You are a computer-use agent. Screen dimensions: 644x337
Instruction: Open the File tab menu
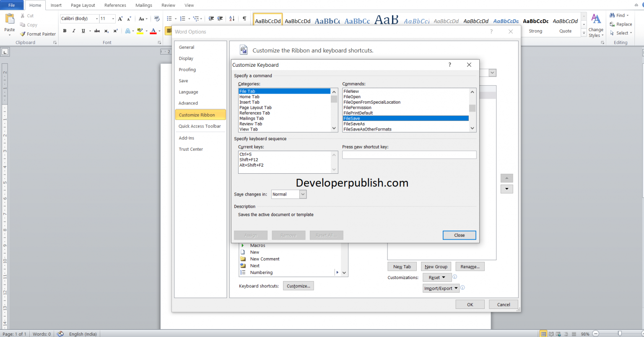(x=12, y=5)
